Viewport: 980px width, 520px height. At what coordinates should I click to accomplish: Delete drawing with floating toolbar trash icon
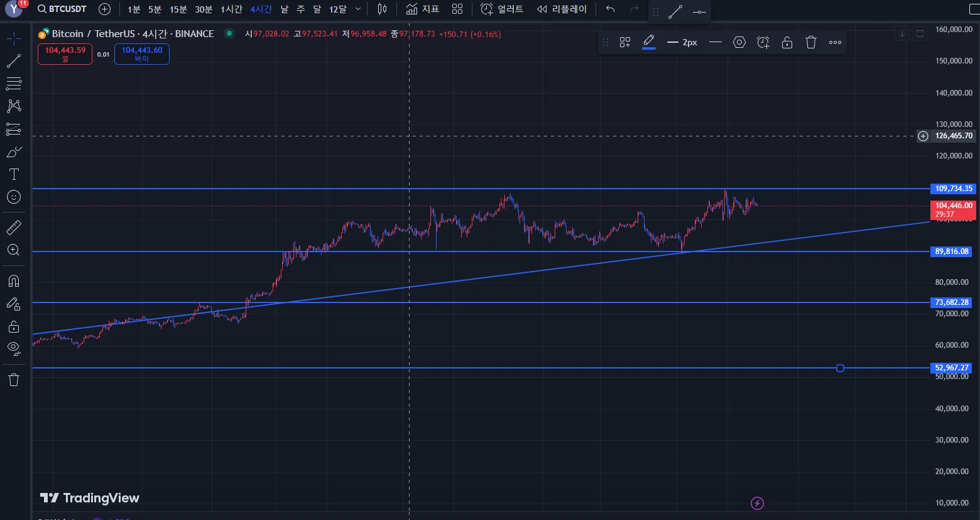point(811,42)
